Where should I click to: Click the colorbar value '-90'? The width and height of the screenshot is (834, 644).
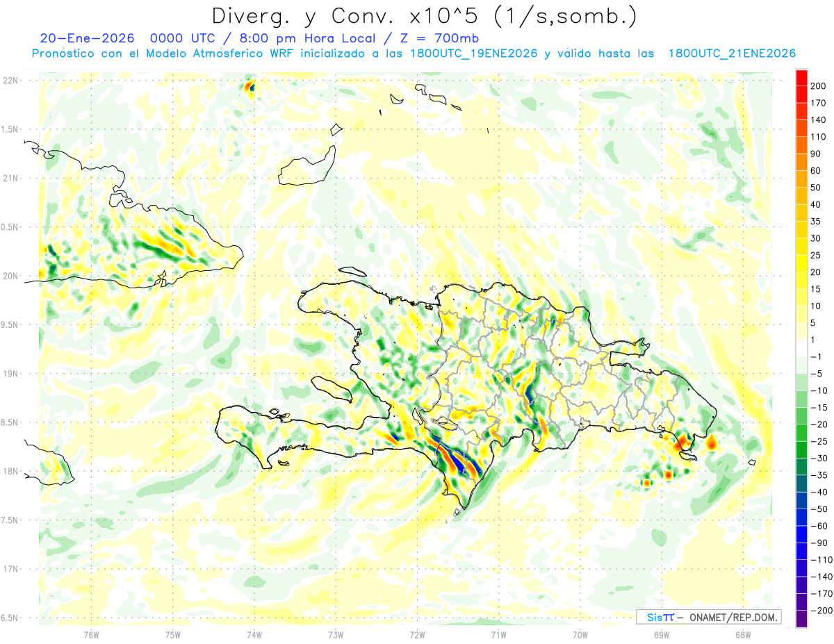[819, 543]
